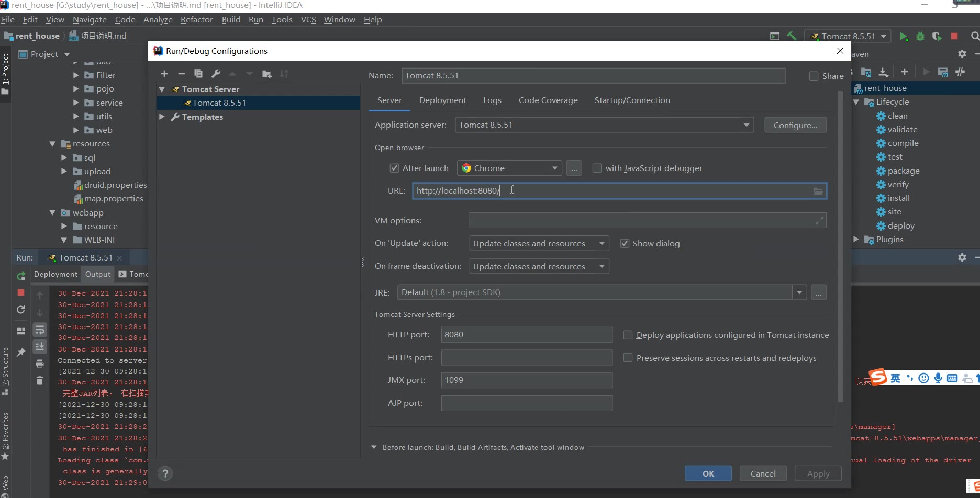
Task: Click the ellipsis button beside JRE field
Action: click(x=818, y=292)
